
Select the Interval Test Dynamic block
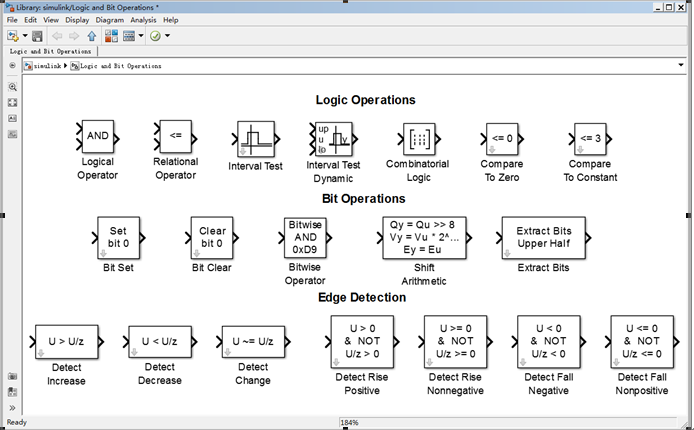[334, 139]
